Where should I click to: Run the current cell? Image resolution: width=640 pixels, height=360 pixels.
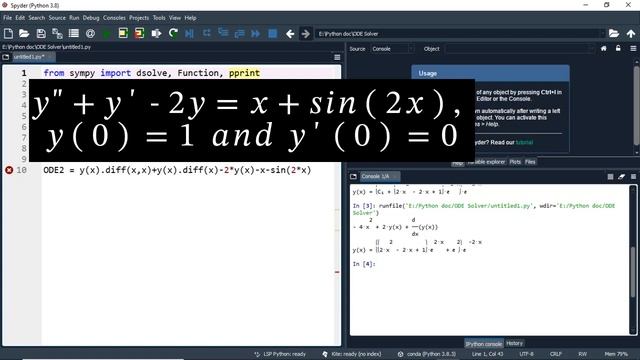(x=123, y=33)
